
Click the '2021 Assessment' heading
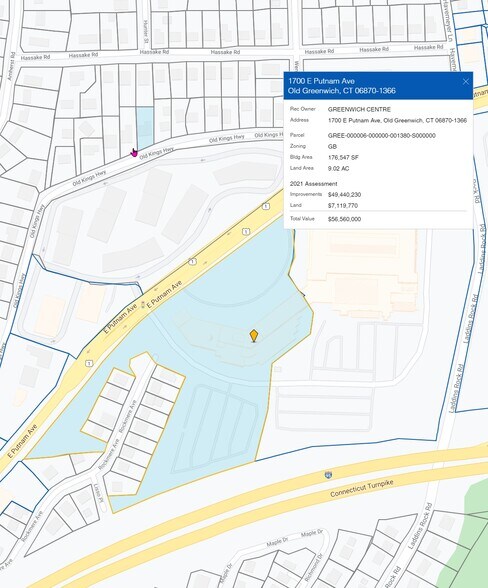[x=314, y=184]
